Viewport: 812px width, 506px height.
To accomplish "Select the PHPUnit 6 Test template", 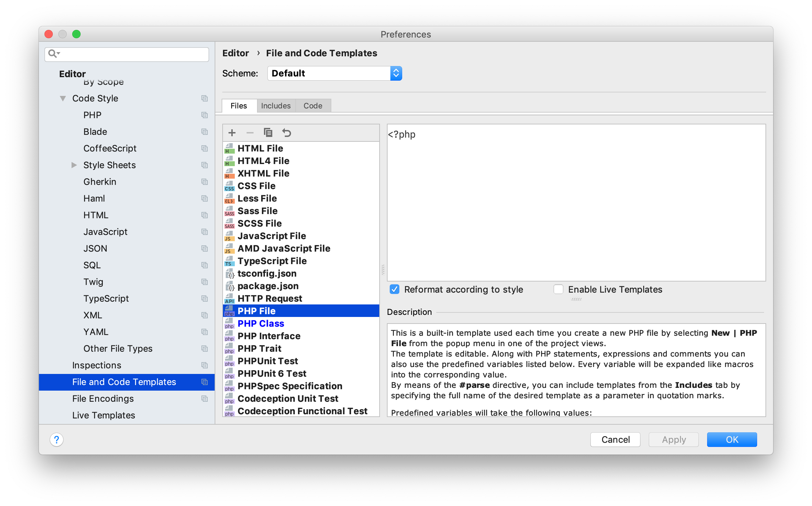I will [x=301, y=374].
